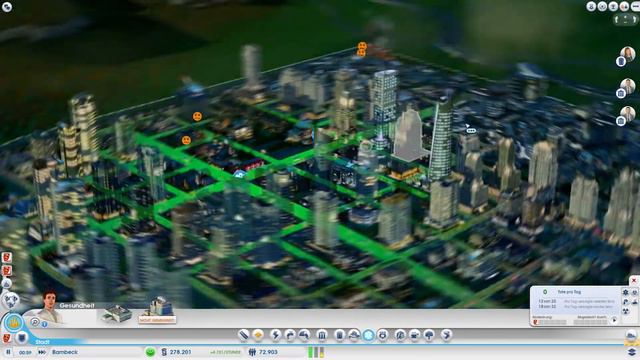Open the Police menu (badge icon)

click(383, 335)
